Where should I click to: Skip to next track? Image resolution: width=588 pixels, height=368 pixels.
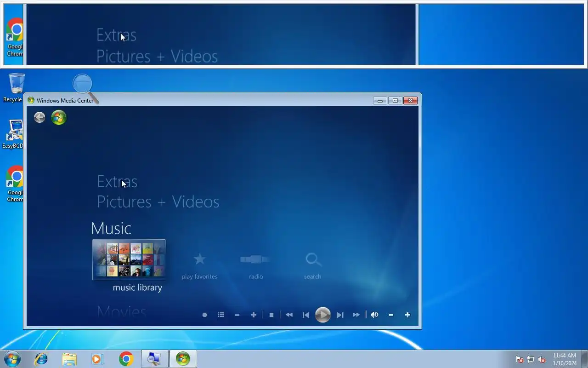click(x=340, y=315)
